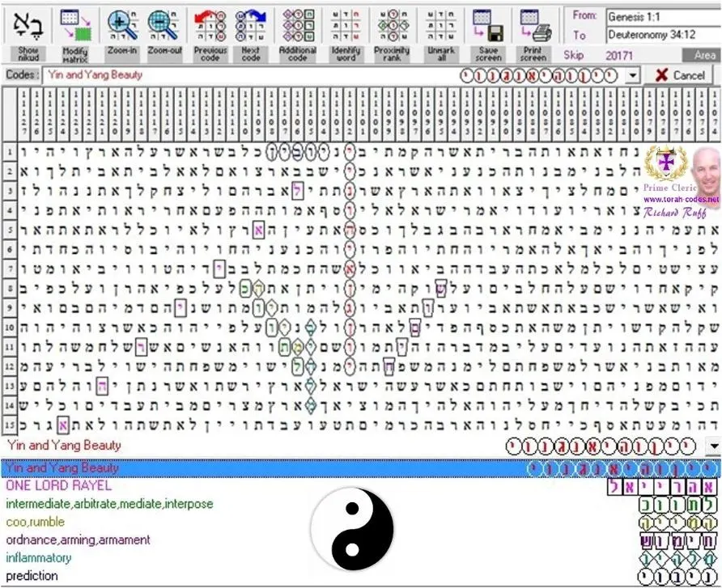
Task: Click the row 8 header of the matrix
Action: (x=10, y=288)
